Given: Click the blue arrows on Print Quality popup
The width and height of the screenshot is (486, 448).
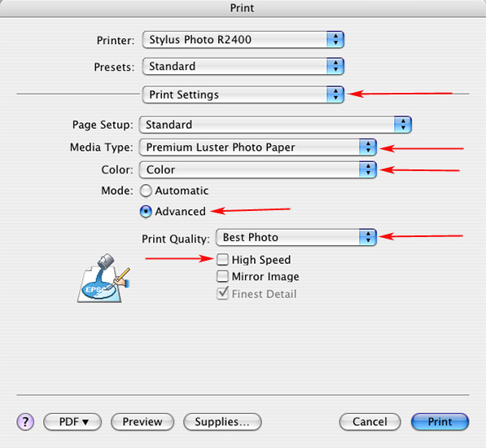Looking at the screenshot, I should tap(368, 237).
